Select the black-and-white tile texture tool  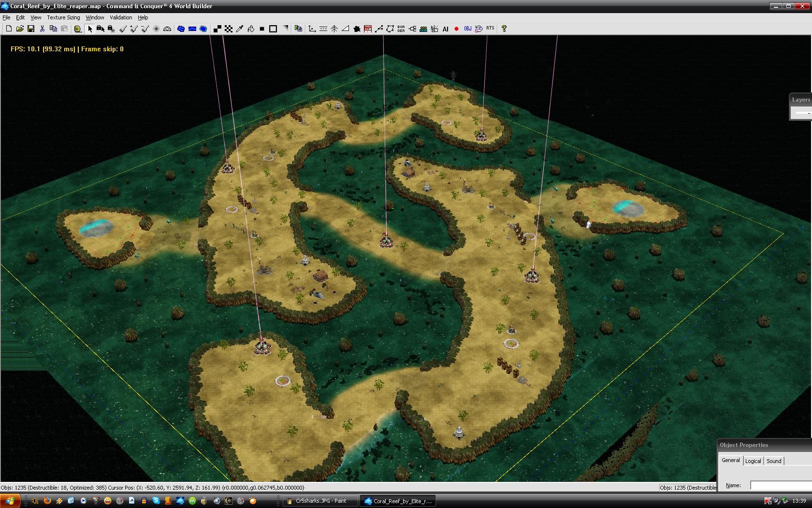pyautogui.click(x=217, y=29)
